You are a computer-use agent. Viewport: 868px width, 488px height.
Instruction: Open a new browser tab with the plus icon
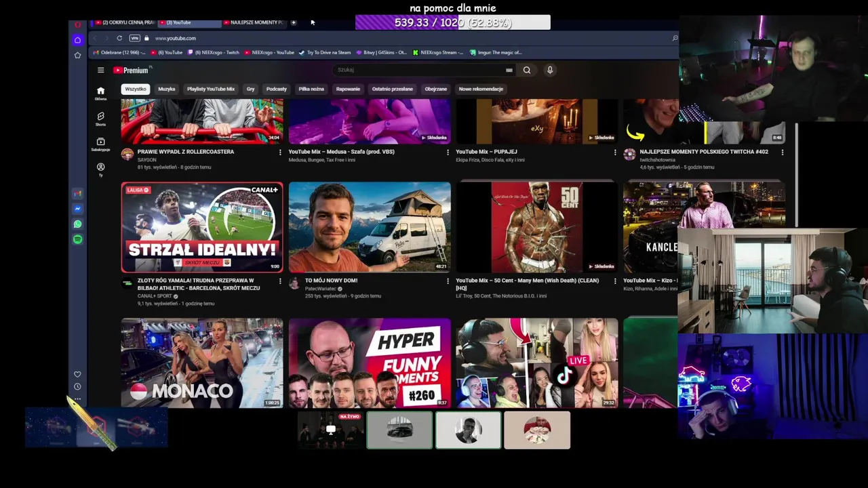[294, 22]
